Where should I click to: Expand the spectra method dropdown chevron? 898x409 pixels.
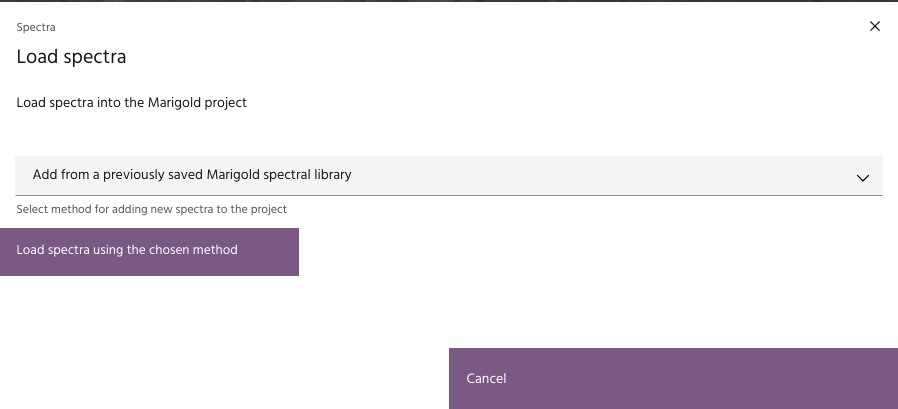tap(863, 177)
